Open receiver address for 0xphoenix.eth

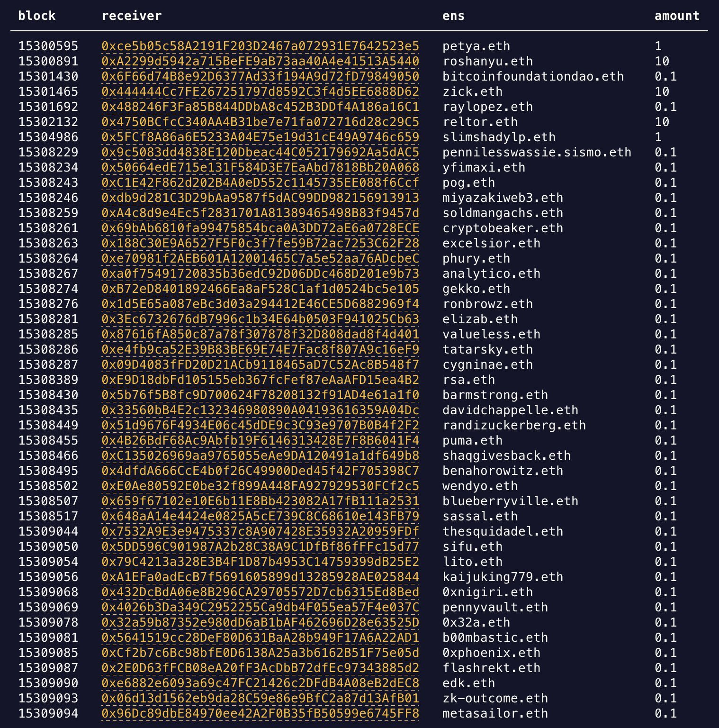[261, 653]
